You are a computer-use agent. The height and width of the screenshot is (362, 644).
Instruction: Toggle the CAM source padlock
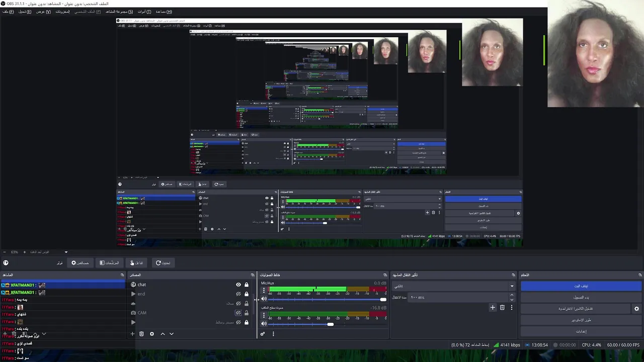(247, 313)
